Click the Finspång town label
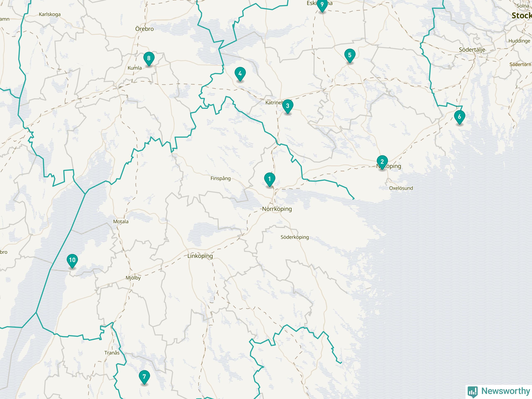The height and width of the screenshot is (399, 532). [x=220, y=179]
